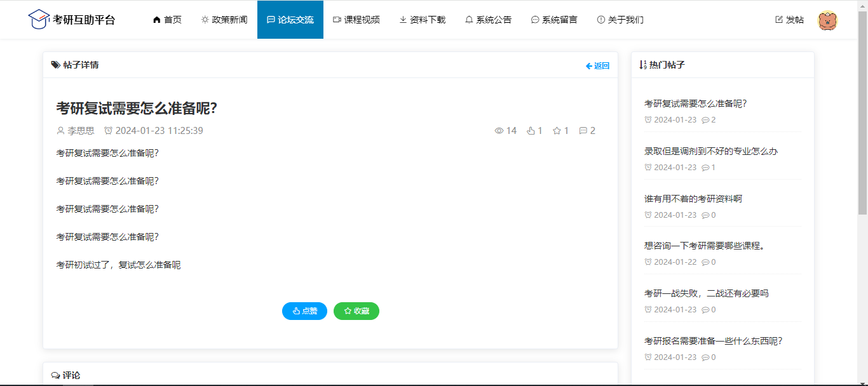Click the 评论 section comment icon
868x386 pixels.
[55, 375]
